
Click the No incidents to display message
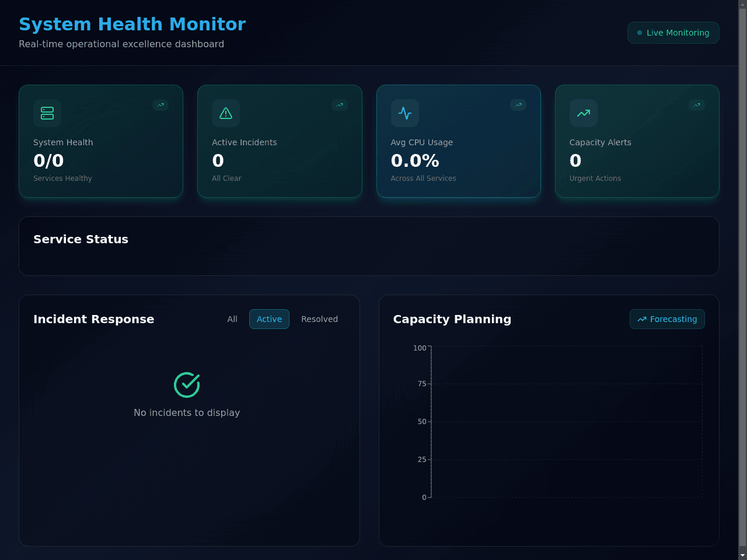tap(187, 412)
